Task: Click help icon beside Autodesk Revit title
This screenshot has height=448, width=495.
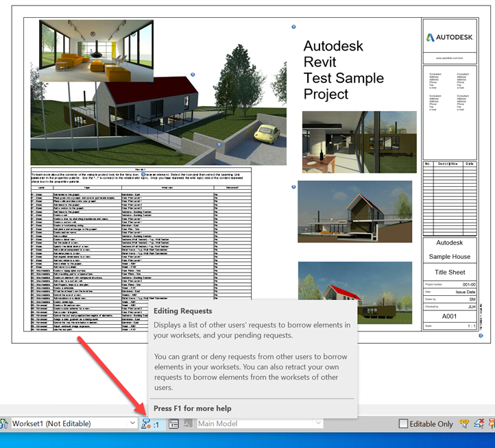Action: click(x=293, y=27)
